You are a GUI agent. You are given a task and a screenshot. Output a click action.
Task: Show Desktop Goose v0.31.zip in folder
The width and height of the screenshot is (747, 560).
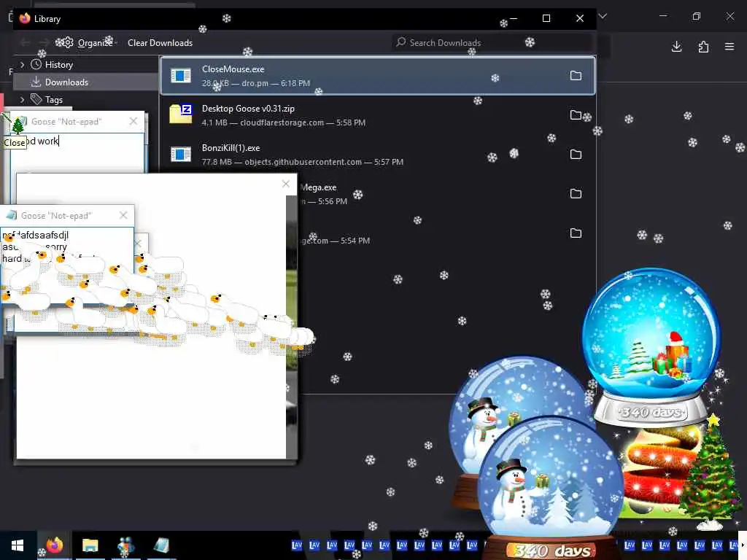coord(576,114)
